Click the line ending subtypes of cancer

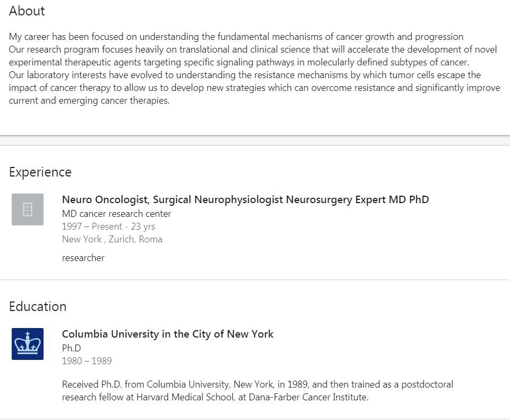239,62
